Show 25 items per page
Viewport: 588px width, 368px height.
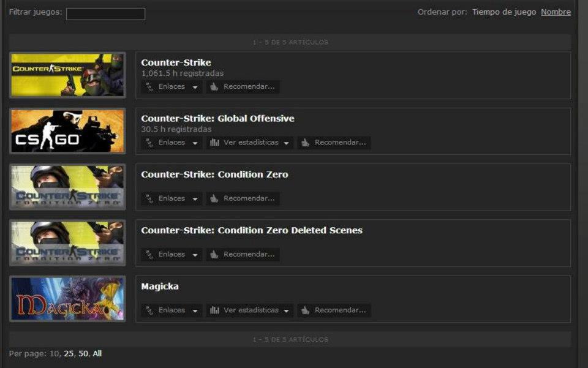[69, 353]
